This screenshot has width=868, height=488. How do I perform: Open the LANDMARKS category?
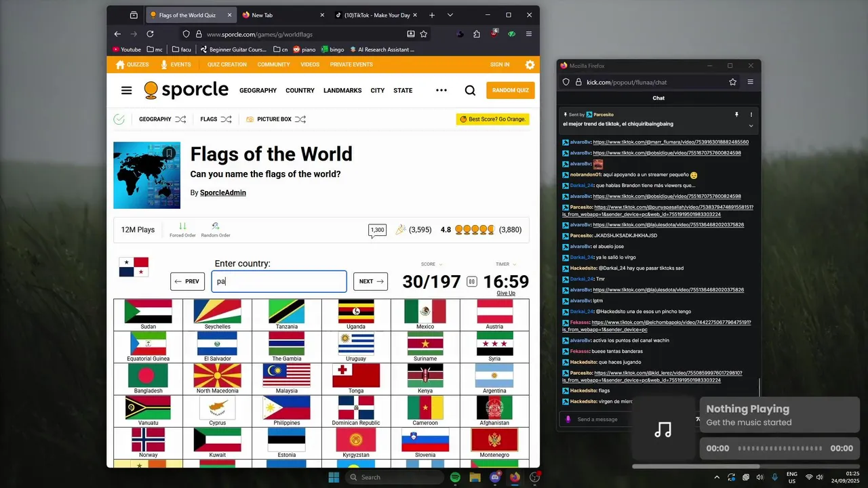point(342,90)
